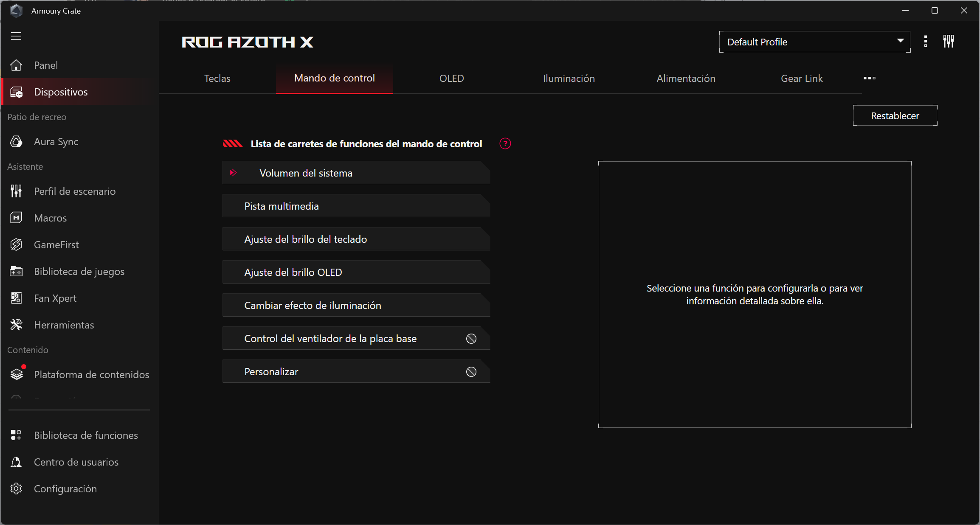This screenshot has height=525, width=980.
Task: Show more tabs with the ellipsis
Action: click(x=870, y=78)
